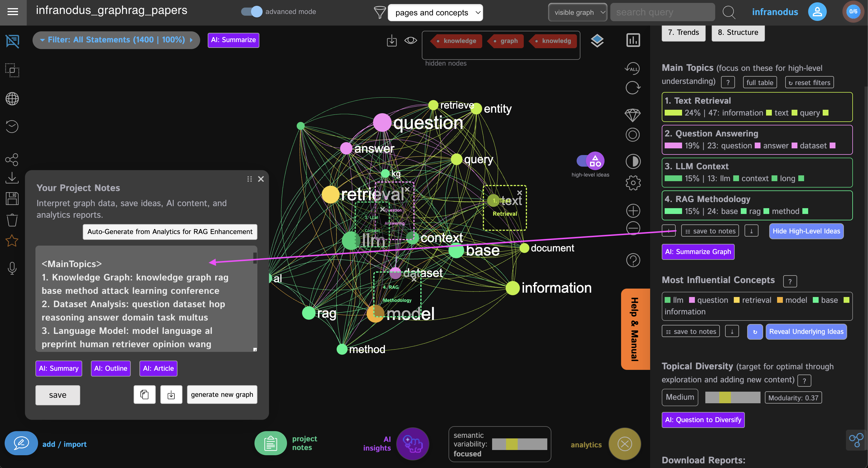Click the floppy disk save icon
Screen dimensions: 868x468
point(12,198)
